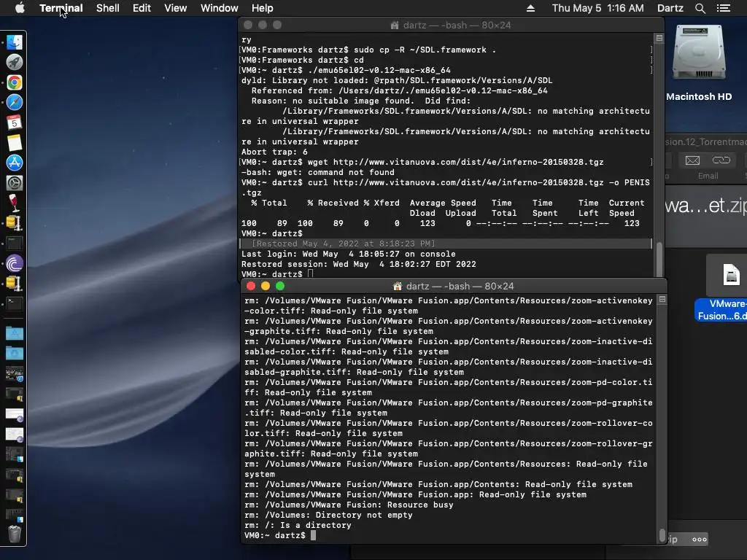Click the rear Terminal scrollbar thumb

click(659, 259)
